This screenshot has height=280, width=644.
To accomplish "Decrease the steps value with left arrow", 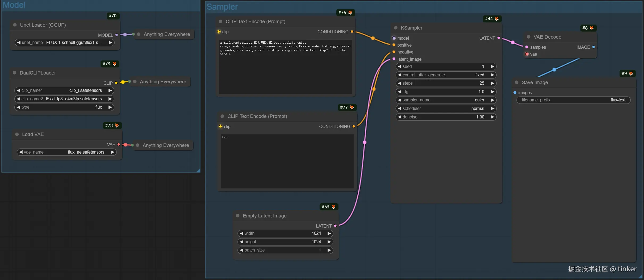I will coord(399,83).
